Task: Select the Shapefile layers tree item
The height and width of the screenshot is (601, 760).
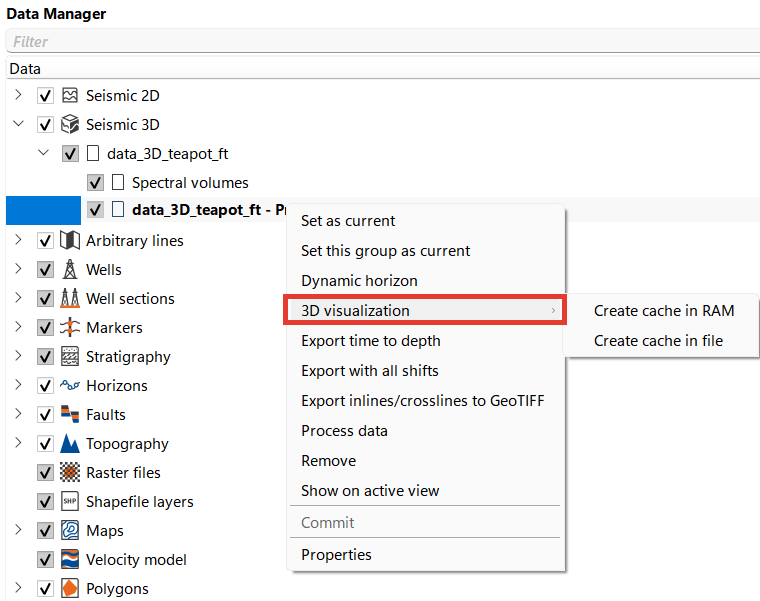Action: (x=139, y=502)
